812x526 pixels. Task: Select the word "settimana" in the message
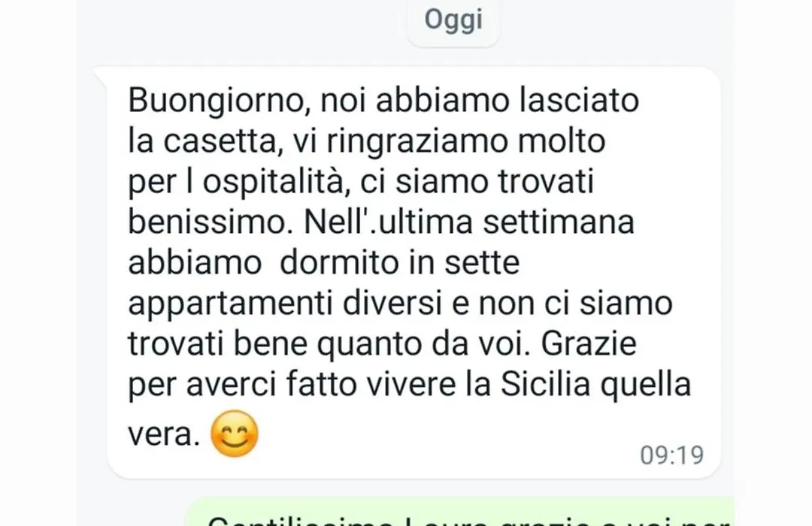pyautogui.click(x=559, y=222)
